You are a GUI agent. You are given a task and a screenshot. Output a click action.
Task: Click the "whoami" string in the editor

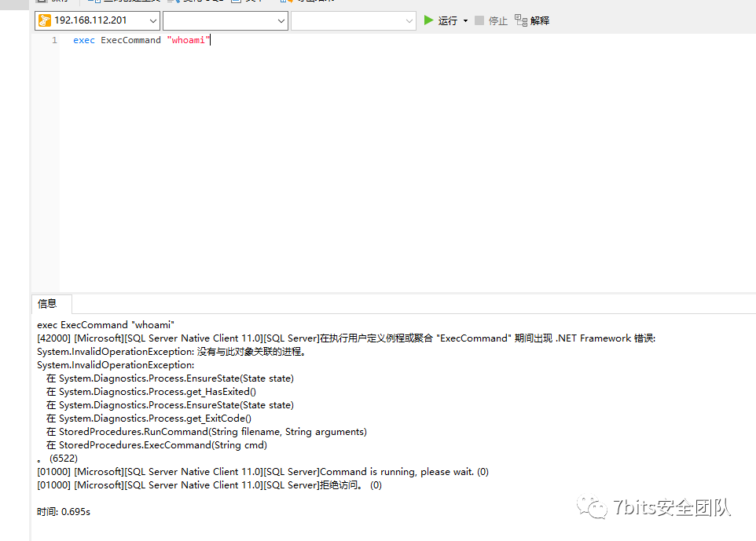click(189, 40)
